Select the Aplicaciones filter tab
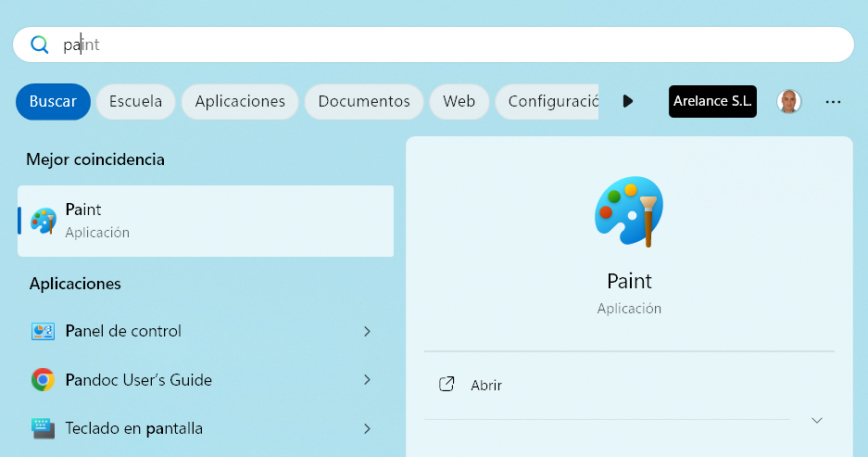The width and height of the screenshot is (868, 457). [x=240, y=101]
